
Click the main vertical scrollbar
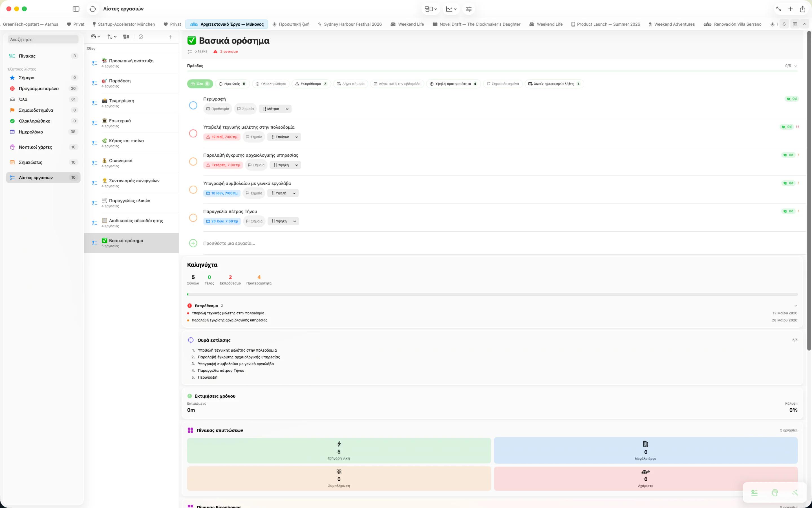809,191
